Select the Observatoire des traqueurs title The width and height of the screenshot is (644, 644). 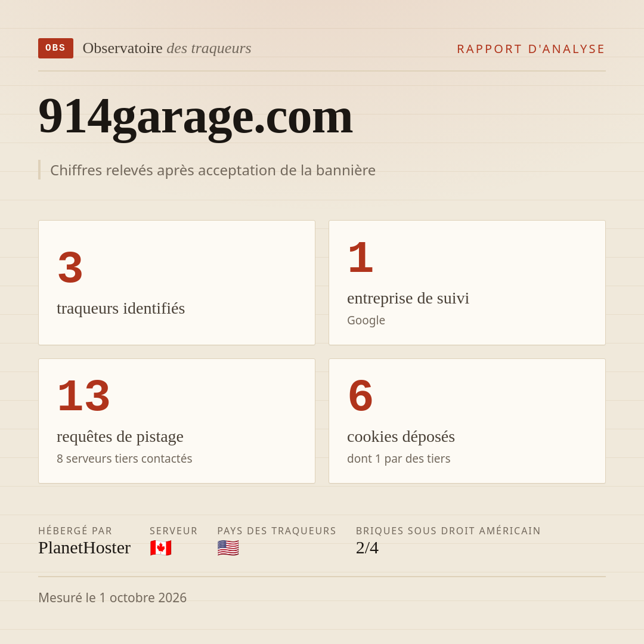point(167,48)
